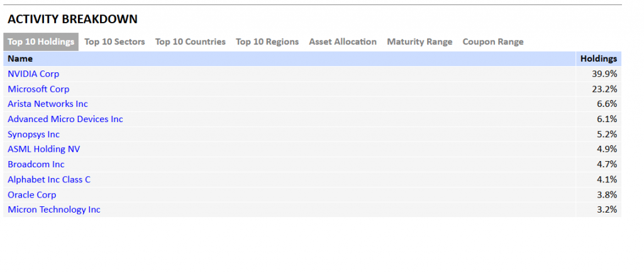This screenshot has width=644, height=273.
Task: Click the 39.9% holdings value for NVIDIA
Action: (x=604, y=74)
